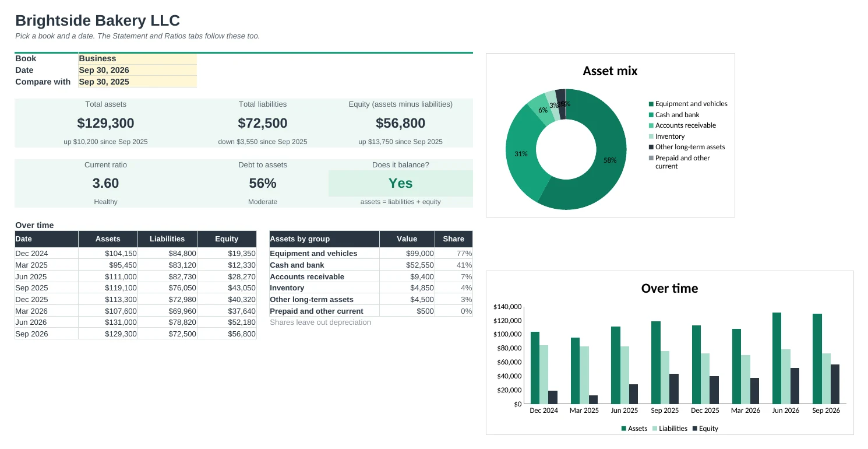
Task: Click the Over time bar chart title
Action: [669, 288]
